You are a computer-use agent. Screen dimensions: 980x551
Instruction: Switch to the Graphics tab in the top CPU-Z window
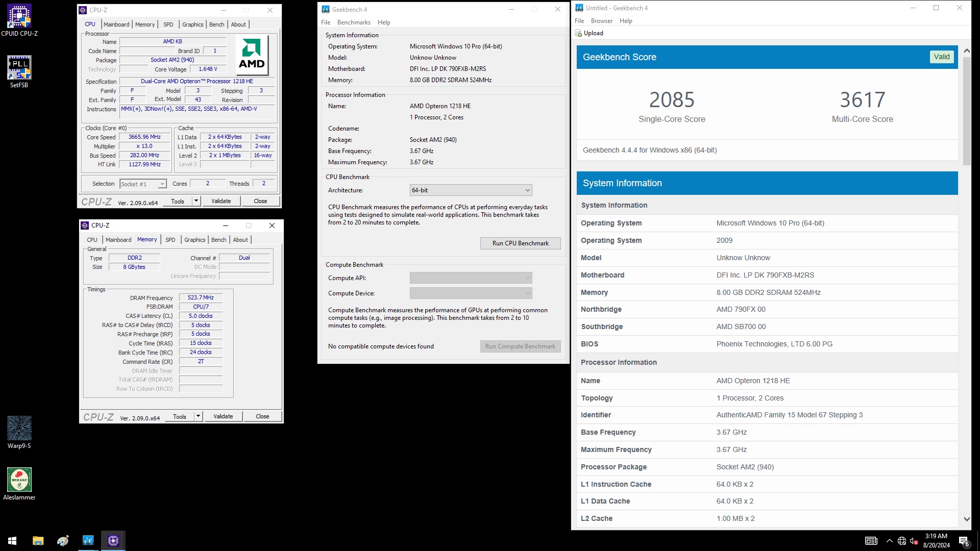point(193,24)
